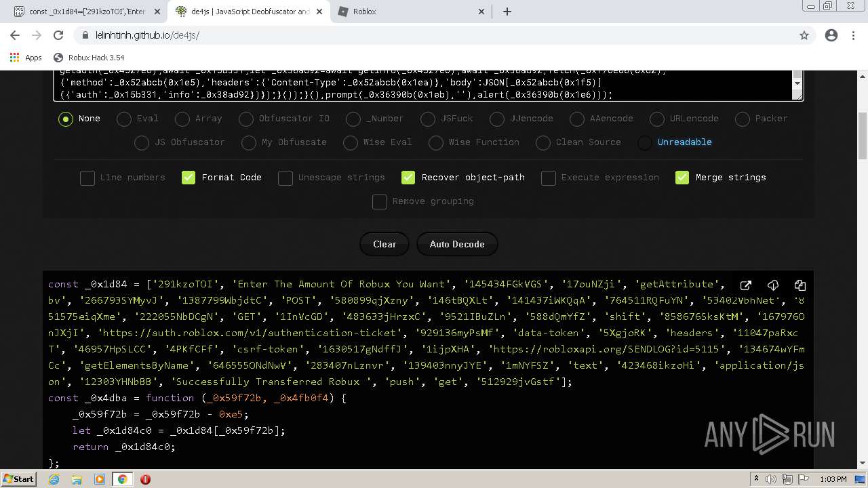The image size is (868, 488).
Task: Close the de4js tab
Action: (x=319, y=12)
